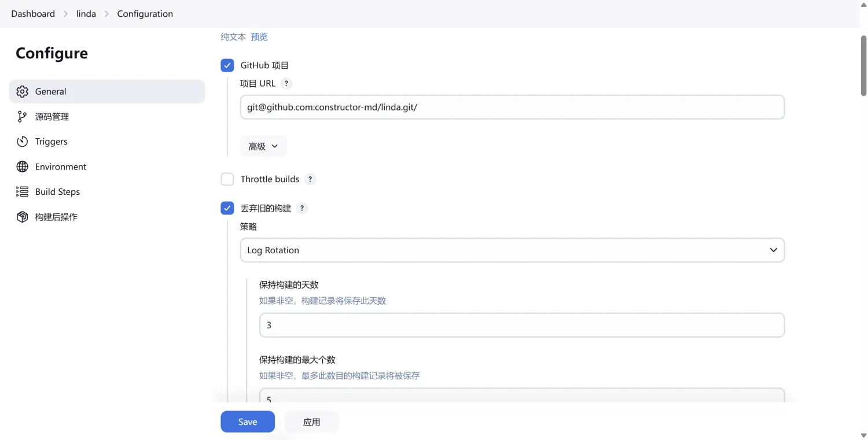The image size is (868, 440).
Task: Uncheck the GitHub 项目 checkbox
Action: (x=227, y=65)
